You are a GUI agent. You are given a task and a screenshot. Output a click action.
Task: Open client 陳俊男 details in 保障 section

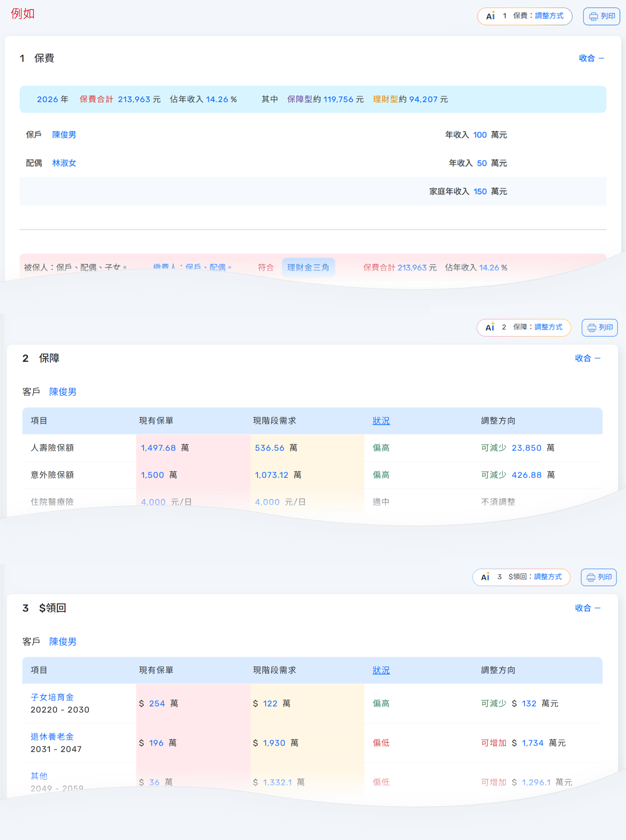[x=63, y=392]
